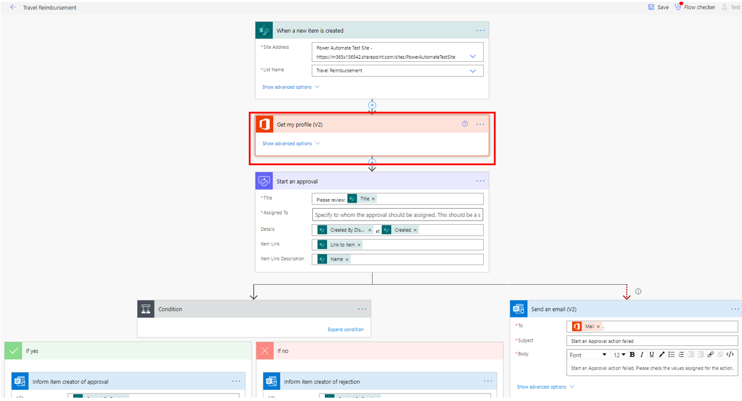Remove the Created token from Details
This screenshot has width=742, height=401.
(415, 230)
